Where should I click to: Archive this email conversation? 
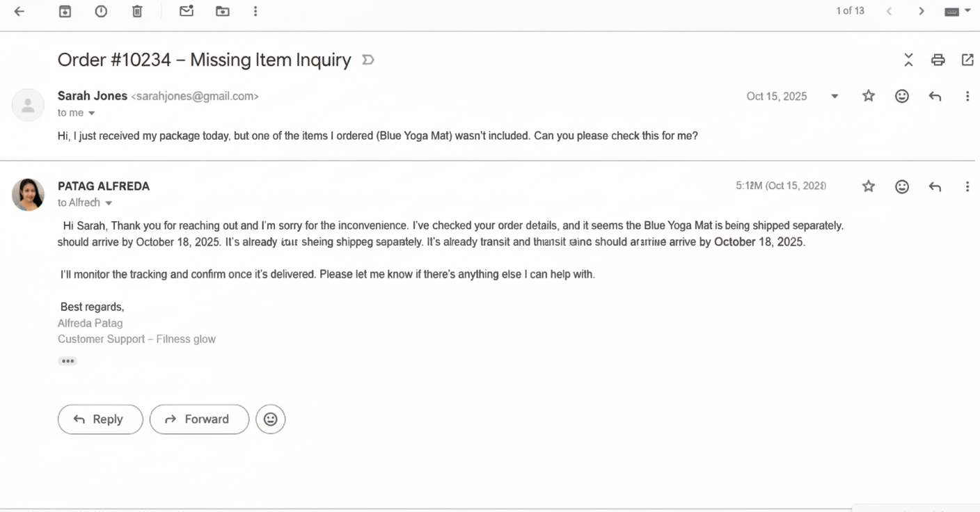click(65, 11)
